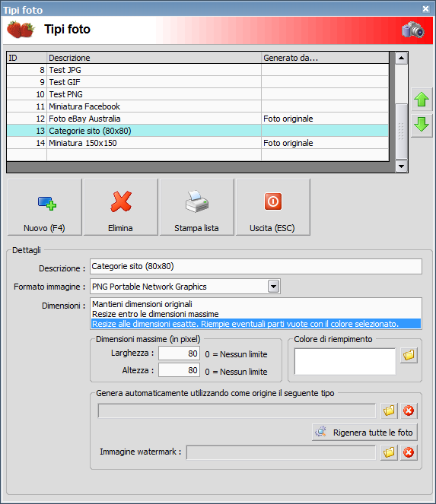The height and width of the screenshot is (504, 436).
Task: Click into the Larghezza width field
Action: click(179, 353)
